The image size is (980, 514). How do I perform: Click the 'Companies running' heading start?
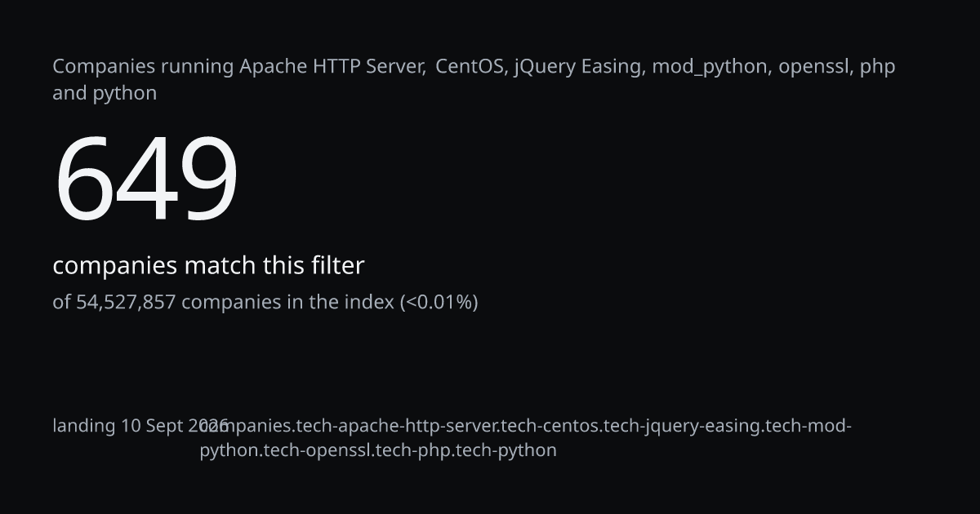click(x=143, y=67)
